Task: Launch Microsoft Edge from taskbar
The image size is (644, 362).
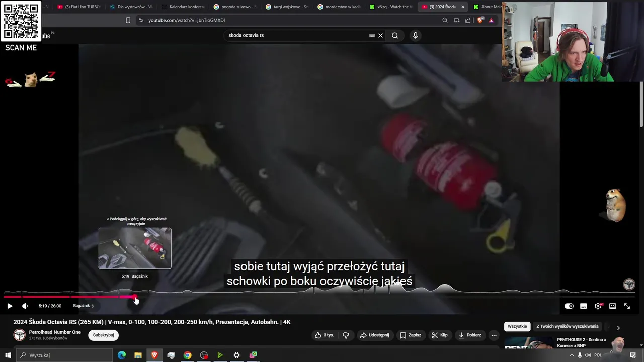Action: point(122,355)
